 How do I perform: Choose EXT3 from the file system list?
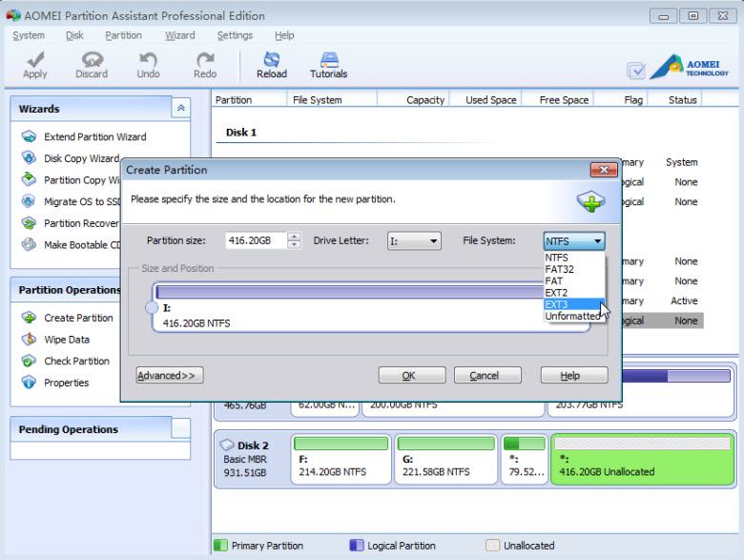pos(574,304)
